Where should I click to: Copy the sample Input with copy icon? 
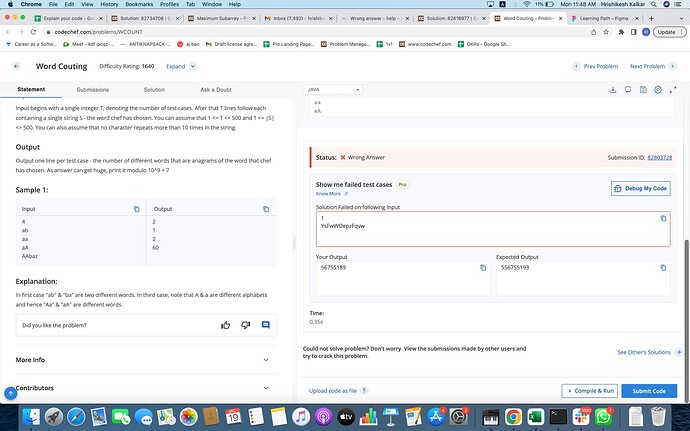137,209
